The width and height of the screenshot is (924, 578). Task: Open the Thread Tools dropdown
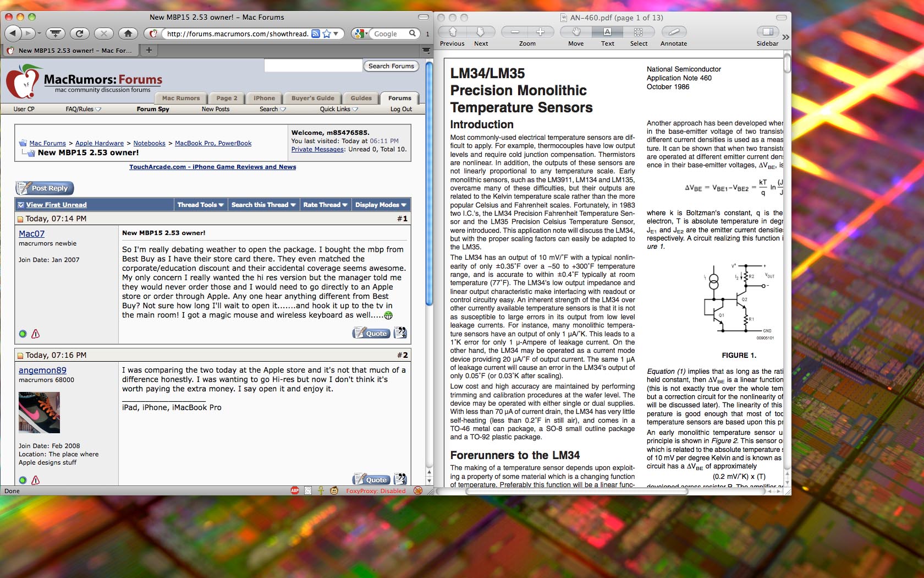(x=200, y=205)
